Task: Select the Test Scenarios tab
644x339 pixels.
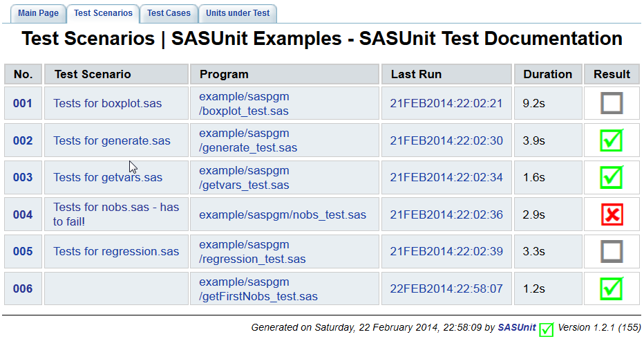Action: pos(103,13)
